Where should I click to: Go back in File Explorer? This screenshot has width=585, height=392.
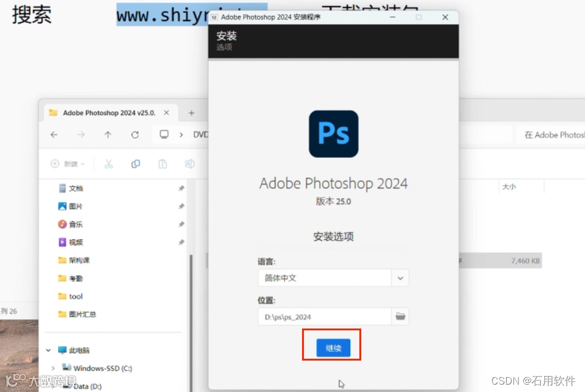[54, 134]
